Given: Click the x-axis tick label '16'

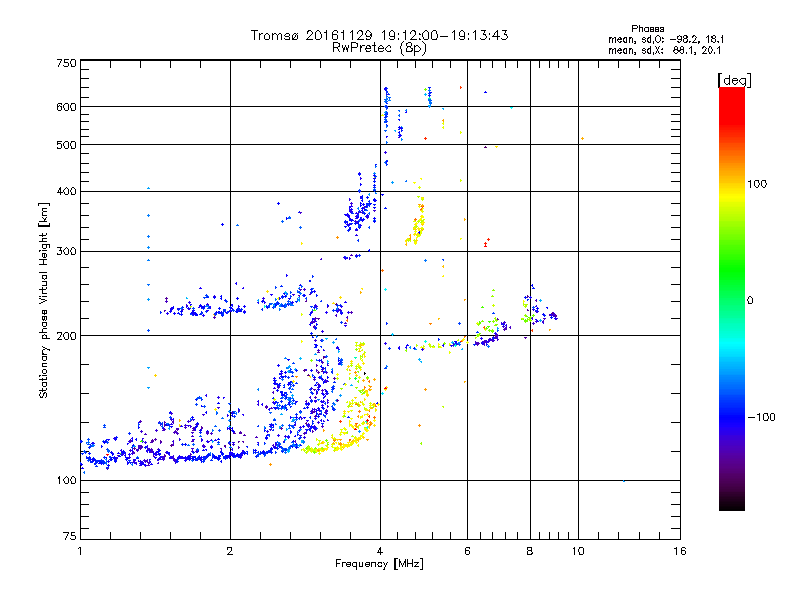Looking at the screenshot, I should (680, 551).
